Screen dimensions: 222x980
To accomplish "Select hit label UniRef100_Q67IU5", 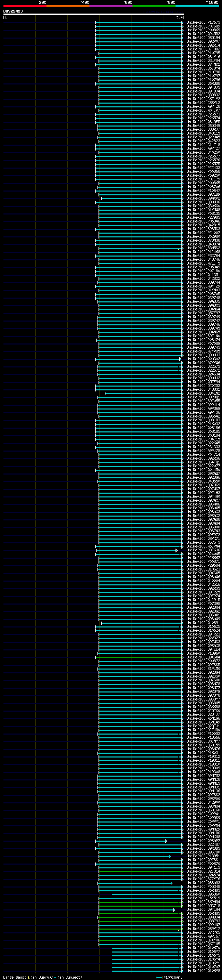I will [x=203, y=944].
